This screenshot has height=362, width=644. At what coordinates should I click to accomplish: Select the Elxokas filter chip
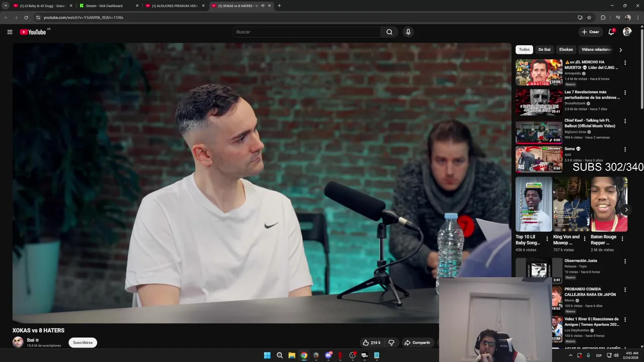pos(566,50)
